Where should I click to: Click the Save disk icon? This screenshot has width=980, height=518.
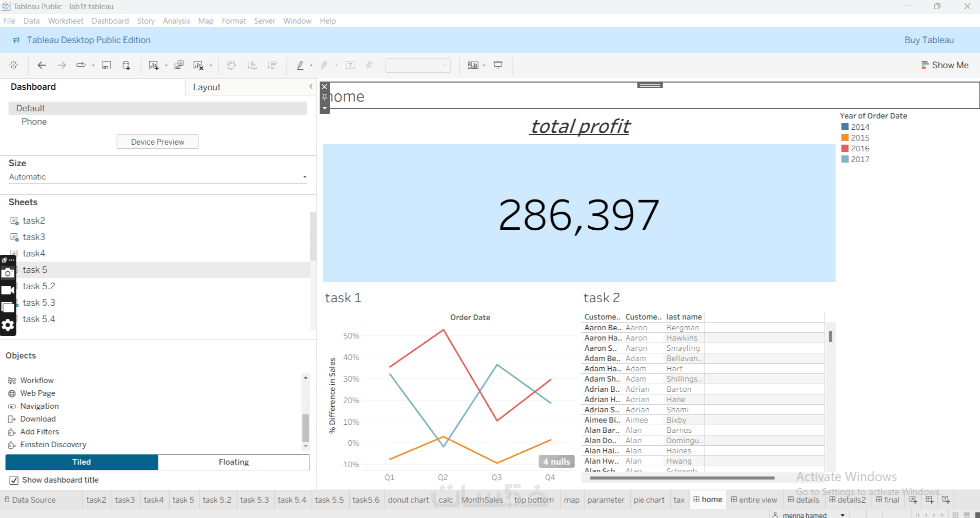(x=107, y=65)
